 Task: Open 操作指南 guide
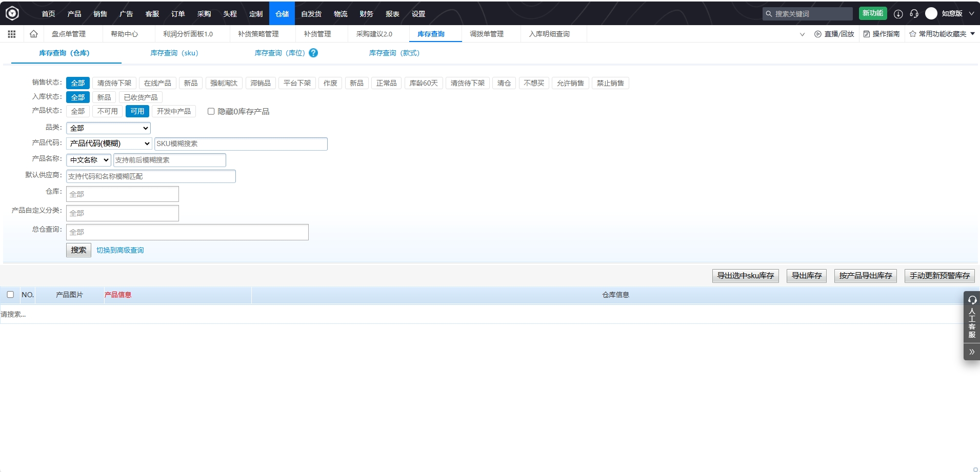[882, 34]
